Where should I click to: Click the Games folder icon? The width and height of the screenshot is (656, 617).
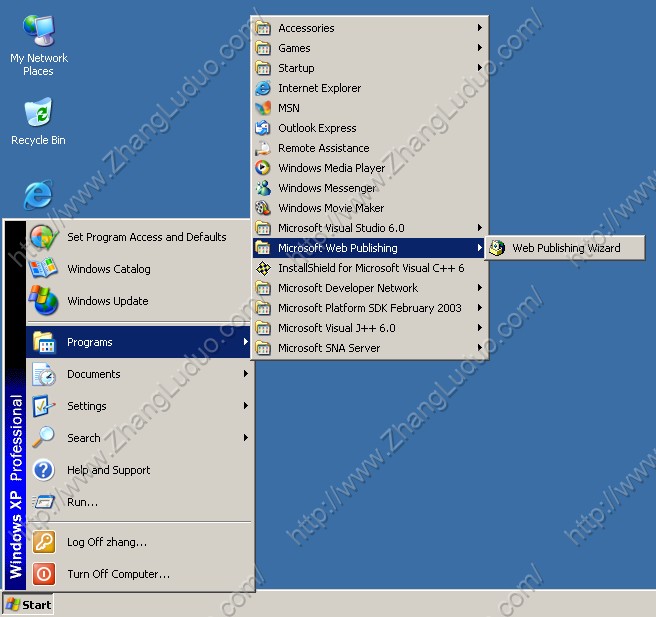(263, 48)
